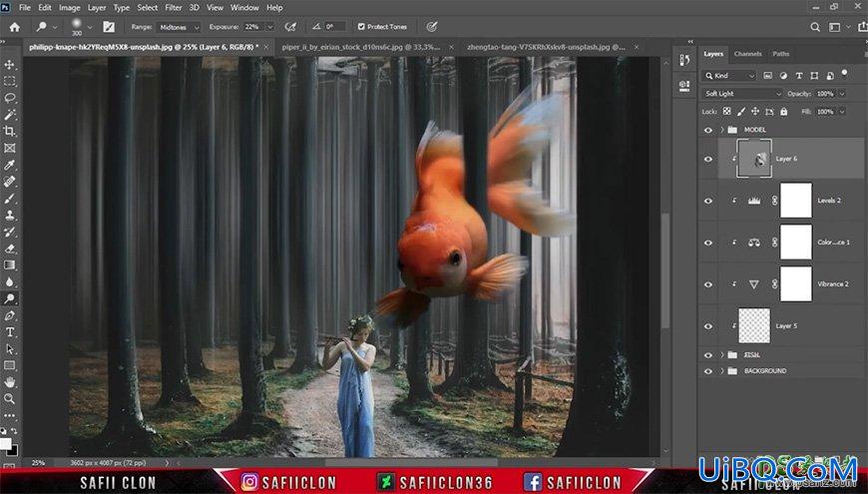The image size is (868, 494).
Task: Select the Crop tool
Action: [x=9, y=132]
